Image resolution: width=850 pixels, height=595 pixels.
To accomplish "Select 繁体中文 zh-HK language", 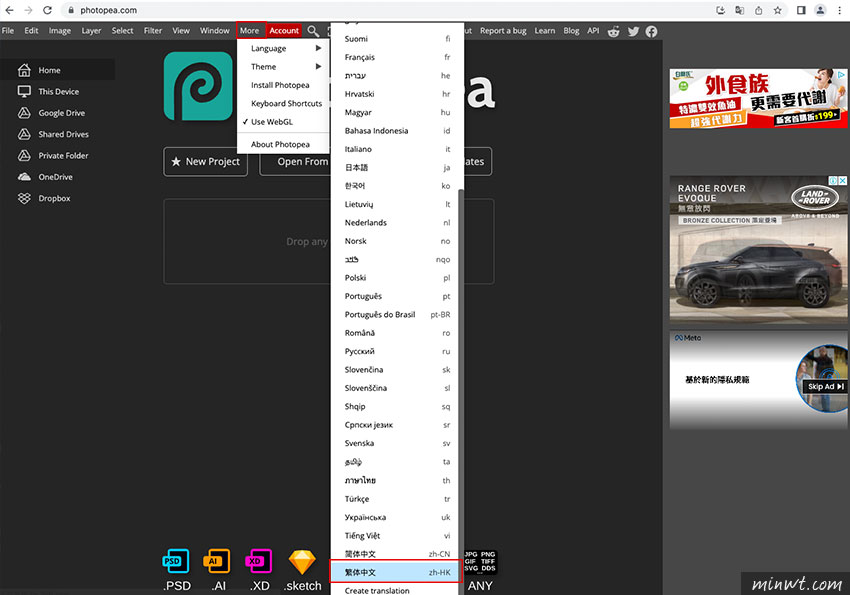I will click(394, 572).
